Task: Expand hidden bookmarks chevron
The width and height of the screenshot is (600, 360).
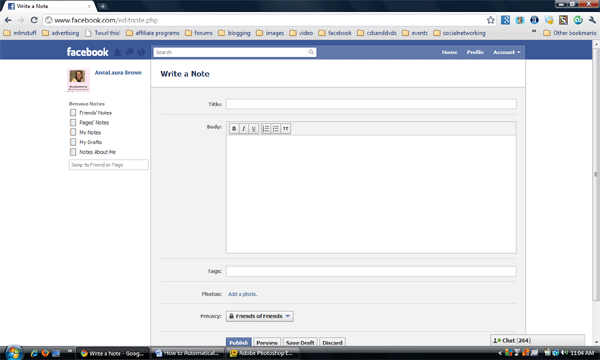Action: tap(534, 31)
